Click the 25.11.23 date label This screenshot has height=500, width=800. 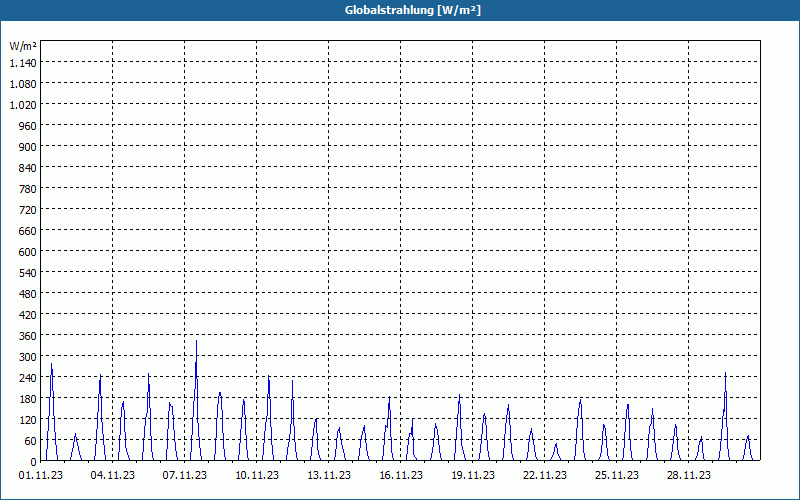[616, 476]
